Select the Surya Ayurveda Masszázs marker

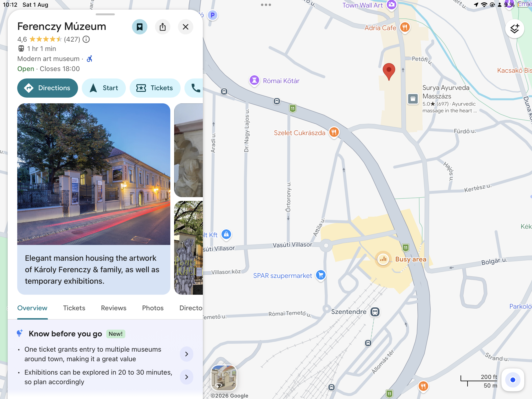click(413, 99)
